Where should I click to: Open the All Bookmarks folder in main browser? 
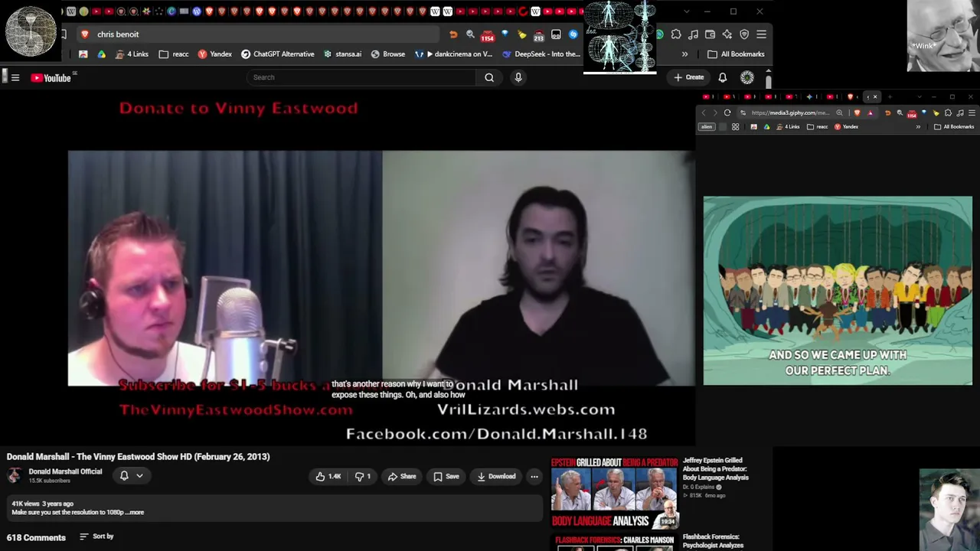pos(736,54)
